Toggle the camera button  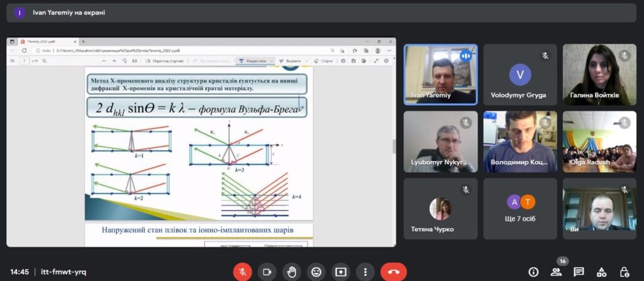point(267,272)
